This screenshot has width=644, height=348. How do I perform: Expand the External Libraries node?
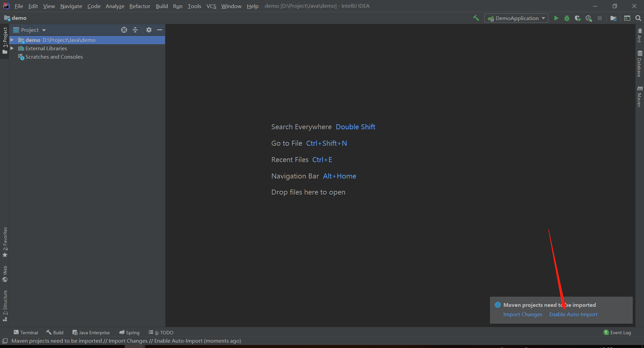pyautogui.click(x=12, y=48)
